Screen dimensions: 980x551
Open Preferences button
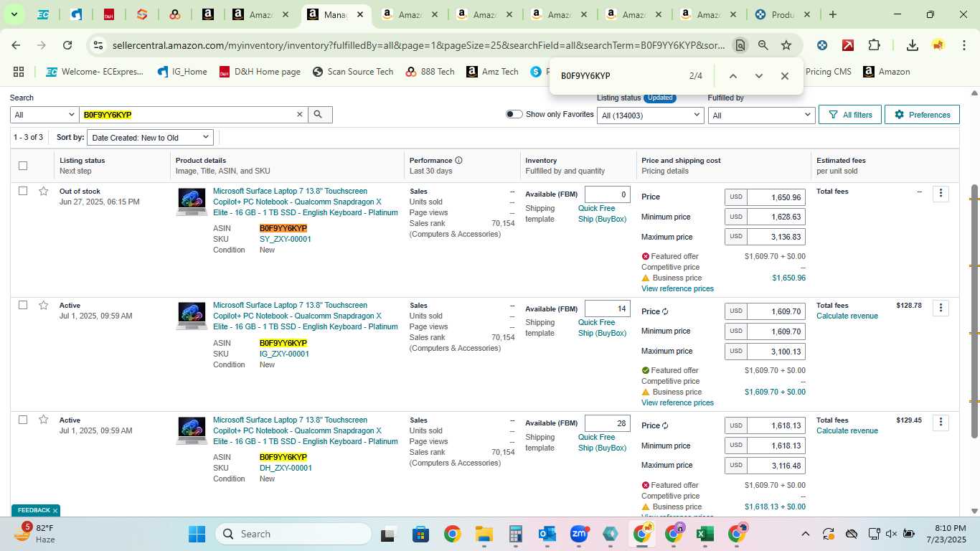pos(922,115)
